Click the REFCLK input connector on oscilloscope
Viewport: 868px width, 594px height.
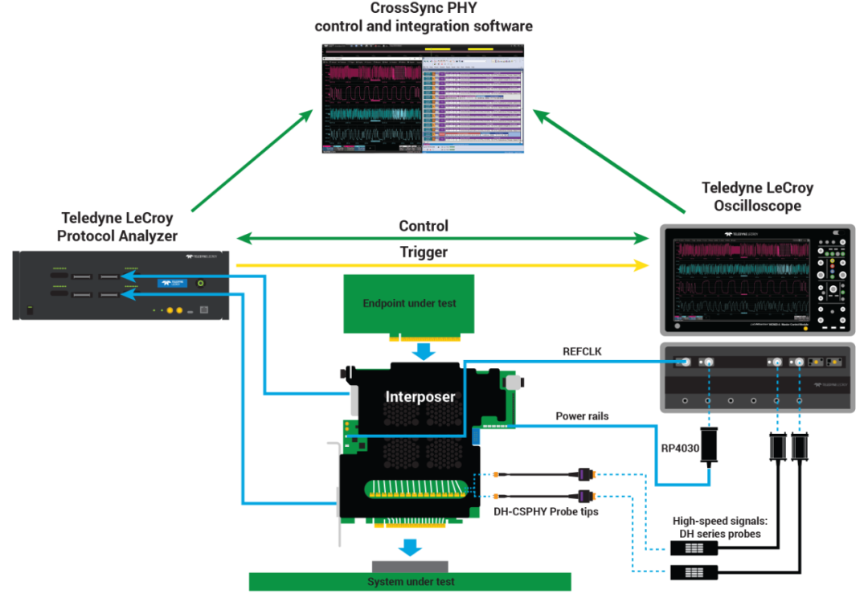686,363
